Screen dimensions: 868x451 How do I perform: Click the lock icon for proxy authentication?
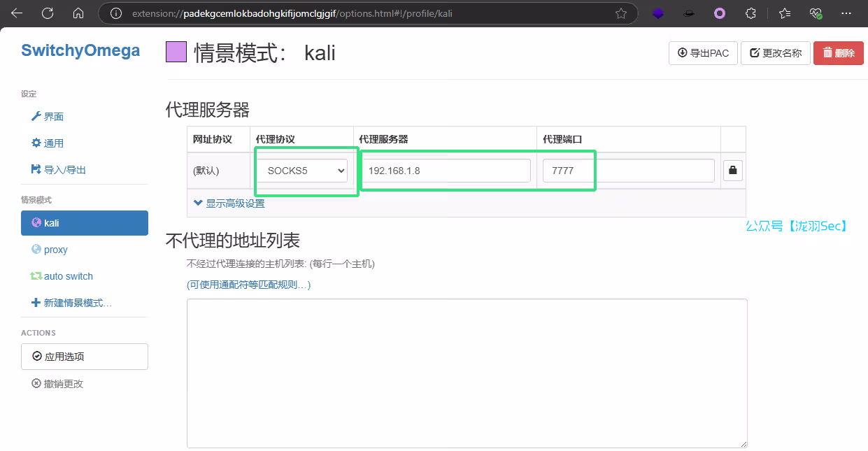[x=732, y=170]
